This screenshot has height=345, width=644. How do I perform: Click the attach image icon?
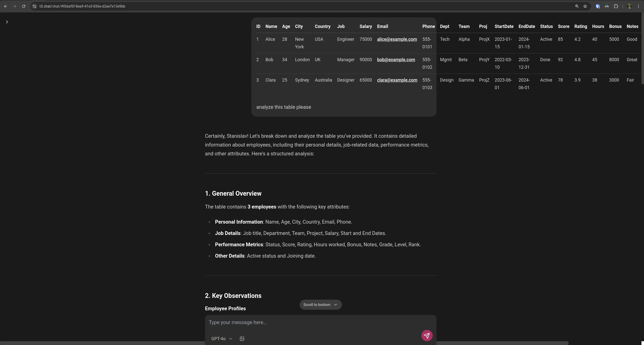coord(242,339)
